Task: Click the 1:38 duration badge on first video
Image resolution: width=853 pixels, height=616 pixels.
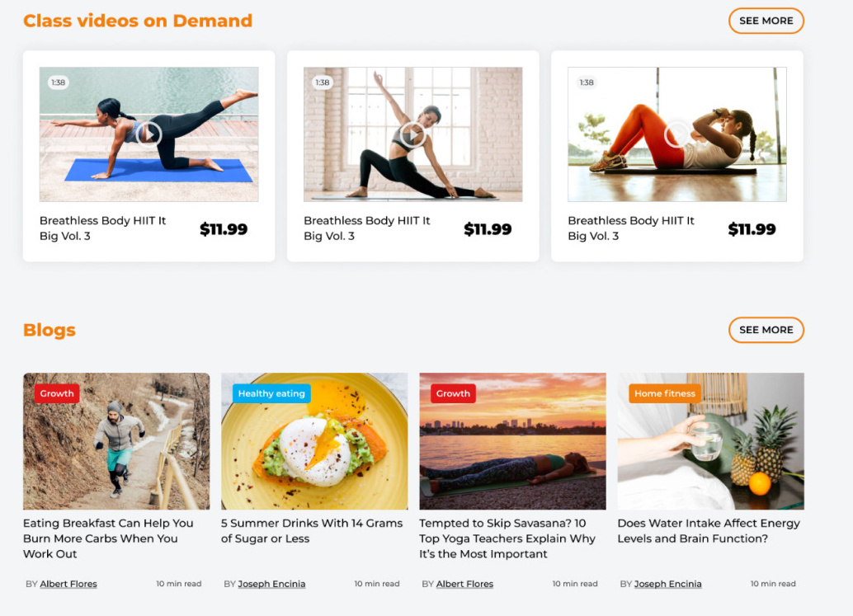Action: point(58,82)
